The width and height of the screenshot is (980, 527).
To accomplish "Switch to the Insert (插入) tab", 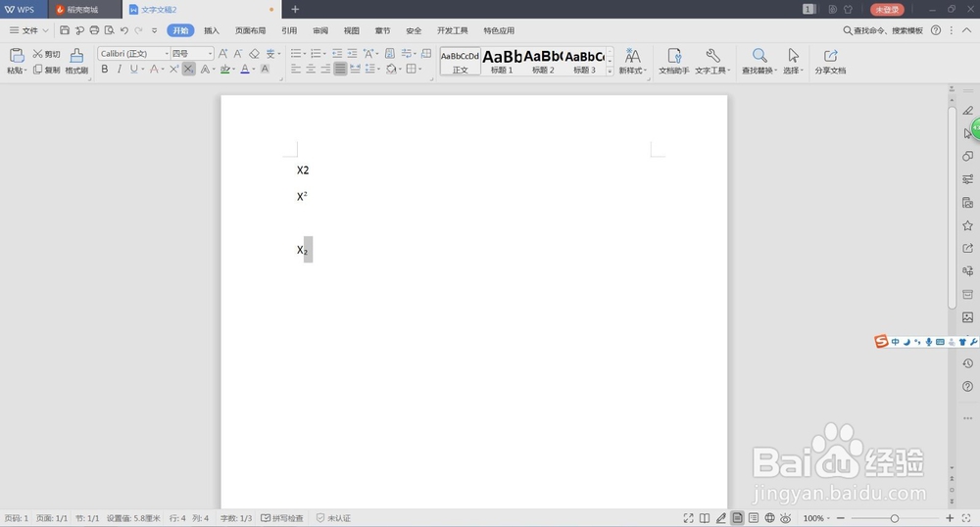I will [212, 30].
